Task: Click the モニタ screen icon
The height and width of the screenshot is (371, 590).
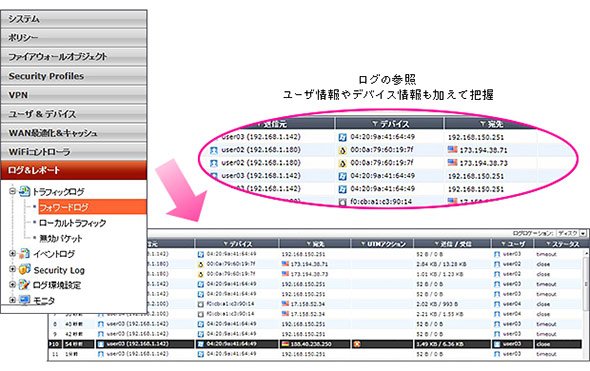Action: (x=24, y=300)
